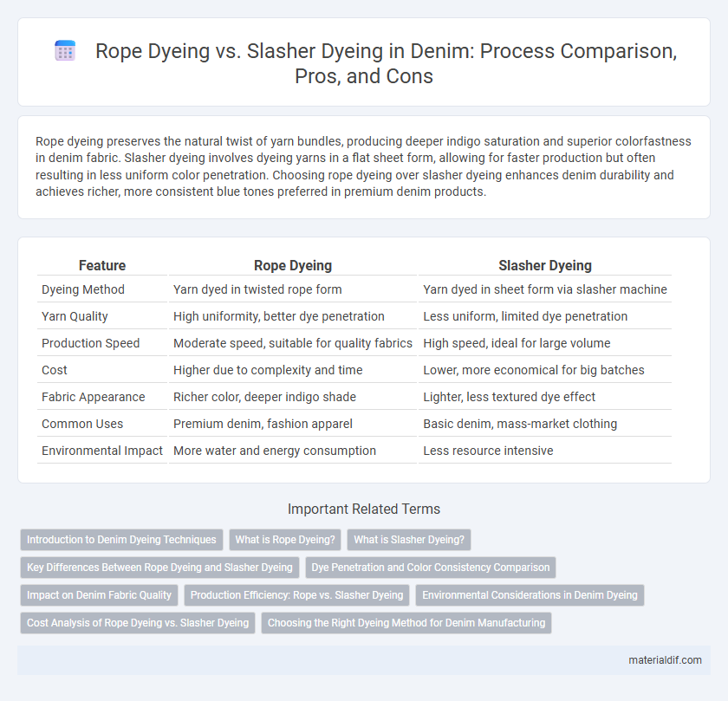Select the 'Dyeing Method' row label
The image size is (728, 701).
[x=83, y=289]
